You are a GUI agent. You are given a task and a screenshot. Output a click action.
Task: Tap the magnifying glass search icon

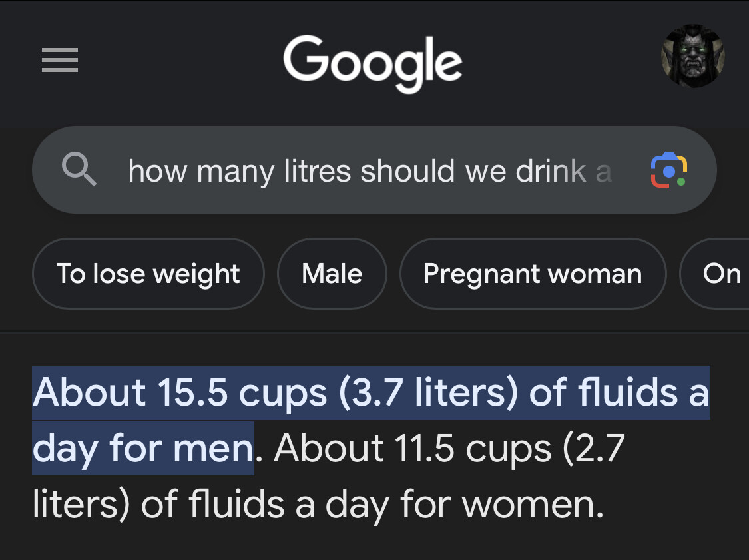tap(79, 169)
